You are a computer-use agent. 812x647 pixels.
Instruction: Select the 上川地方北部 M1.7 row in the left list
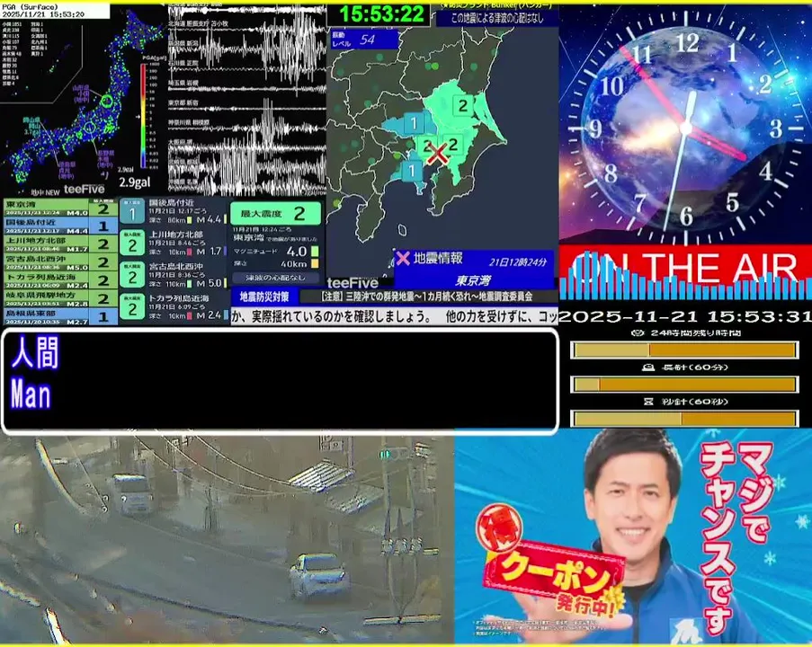(x=60, y=244)
